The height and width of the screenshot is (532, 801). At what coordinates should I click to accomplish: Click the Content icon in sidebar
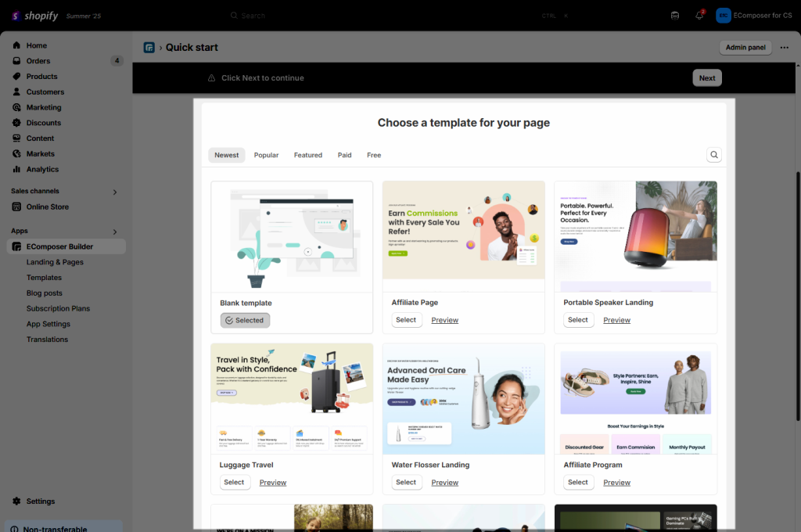(16, 138)
